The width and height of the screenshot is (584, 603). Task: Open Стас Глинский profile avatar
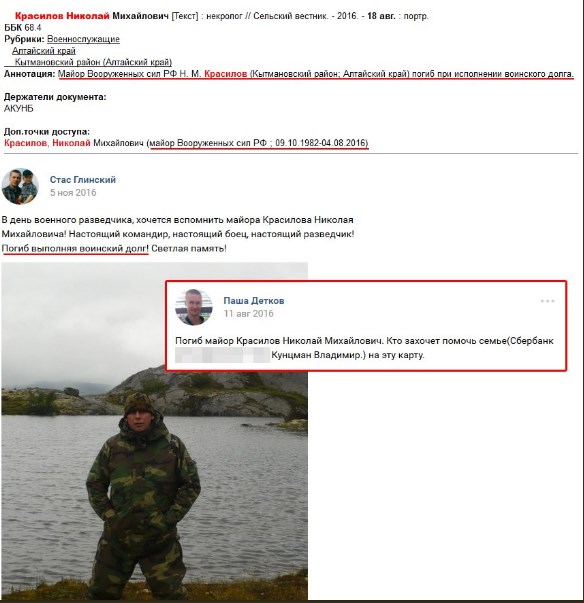[20, 186]
